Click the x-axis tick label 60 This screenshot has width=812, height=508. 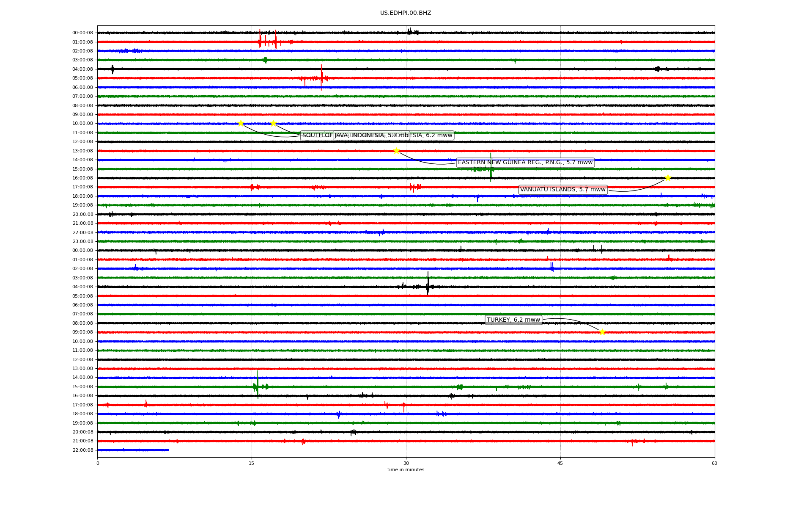[x=714, y=463]
